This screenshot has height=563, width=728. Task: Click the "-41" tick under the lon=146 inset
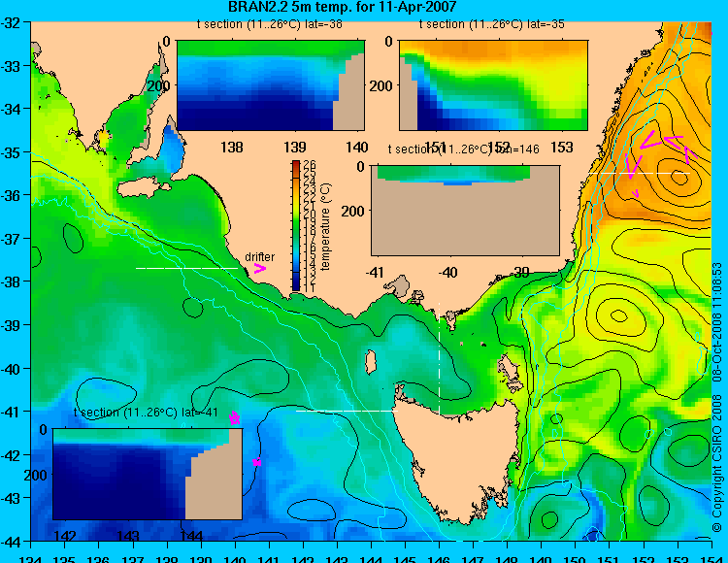(375, 272)
